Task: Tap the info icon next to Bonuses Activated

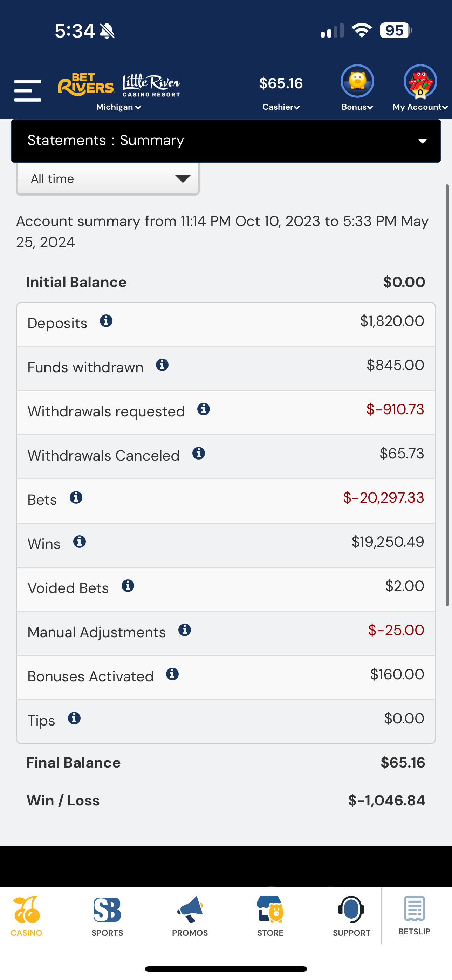Action: click(x=172, y=674)
